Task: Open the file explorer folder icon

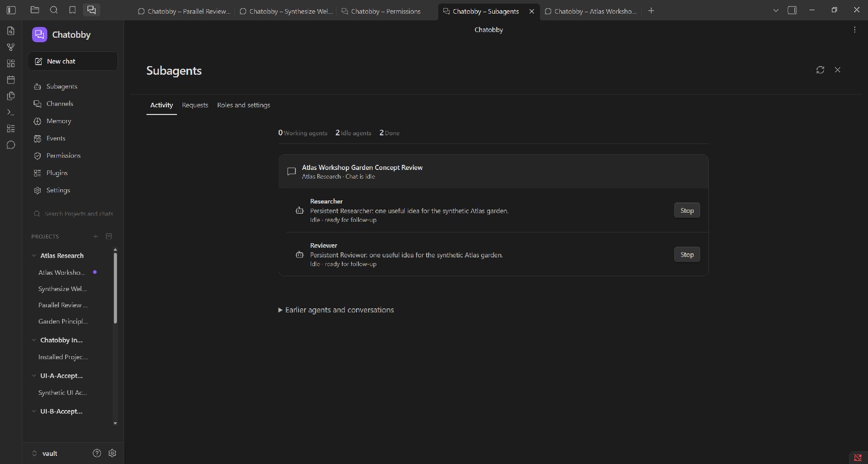Action: coord(35,10)
